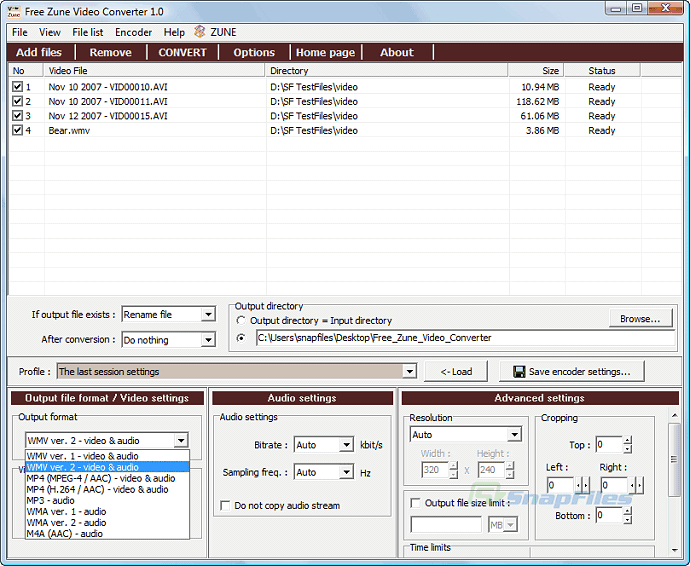Viewport: 690px width, 566px height.
Task: Select Output directory = Input directory radio
Action: [x=241, y=320]
